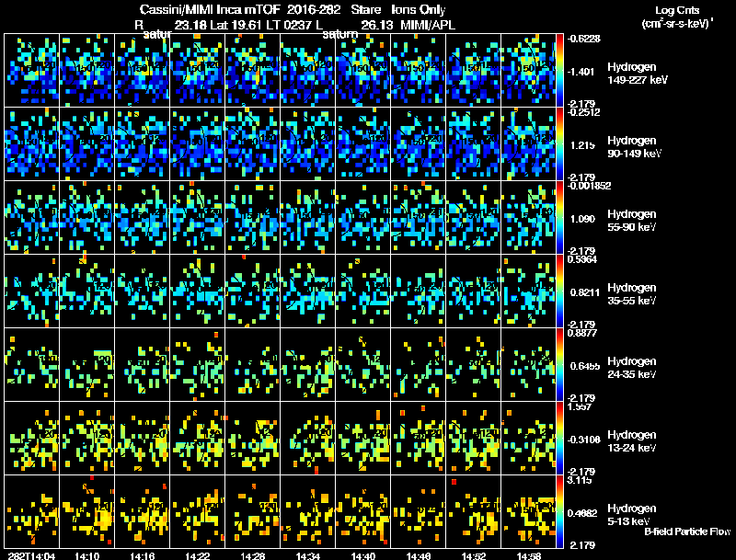Click the 14:40 time label

(363, 556)
